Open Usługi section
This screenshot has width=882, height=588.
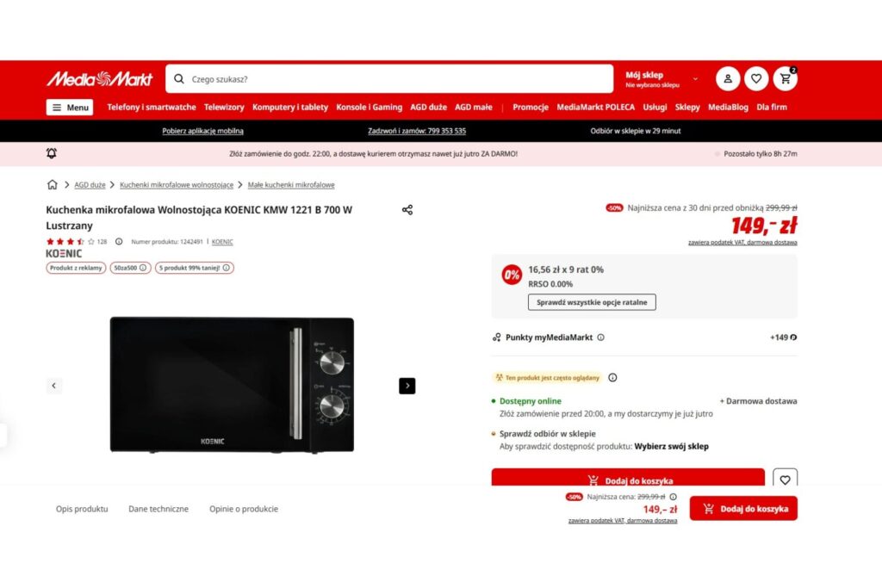point(655,107)
